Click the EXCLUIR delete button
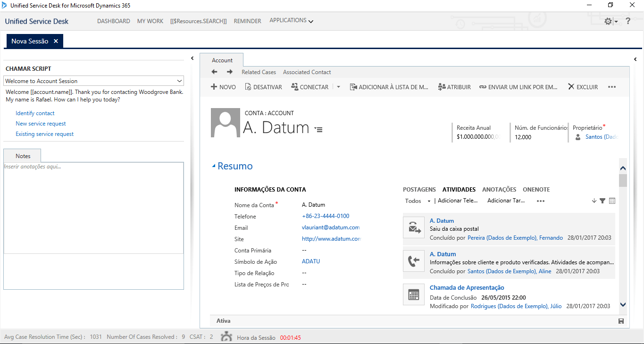 coord(583,87)
